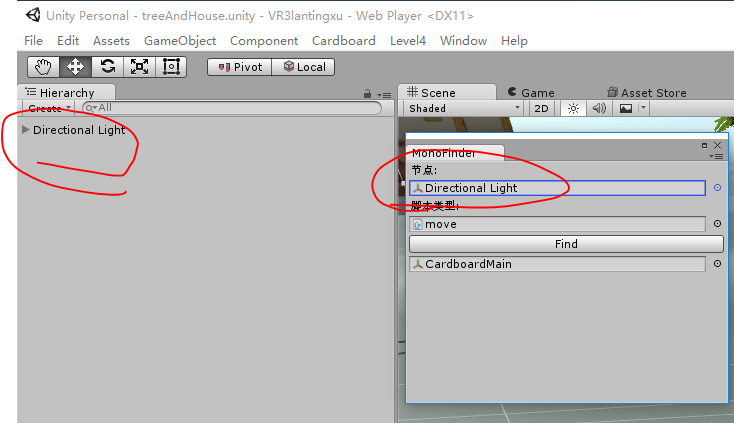The height and width of the screenshot is (423, 734).
Task: Toggle scene lighting sun button
Action: pos(573,109)
